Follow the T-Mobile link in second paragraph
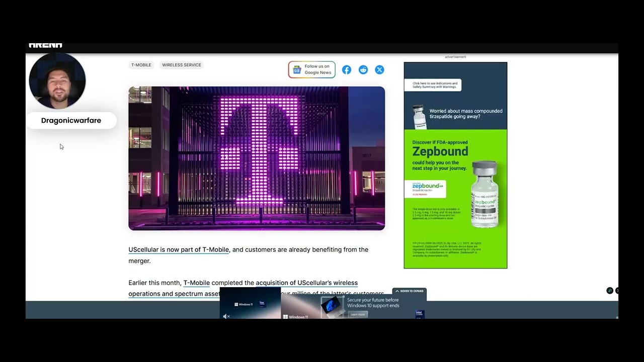Screen dimensions: 644x362 point(196,283)
